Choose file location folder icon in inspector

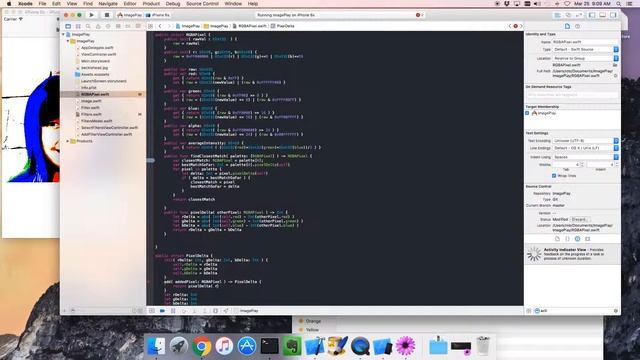615,65
